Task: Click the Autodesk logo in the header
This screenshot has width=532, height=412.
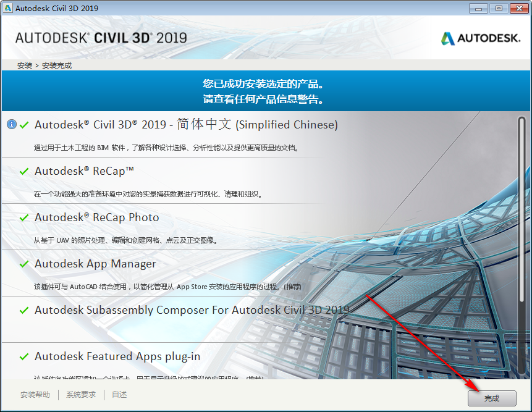Action: point(481,38)
